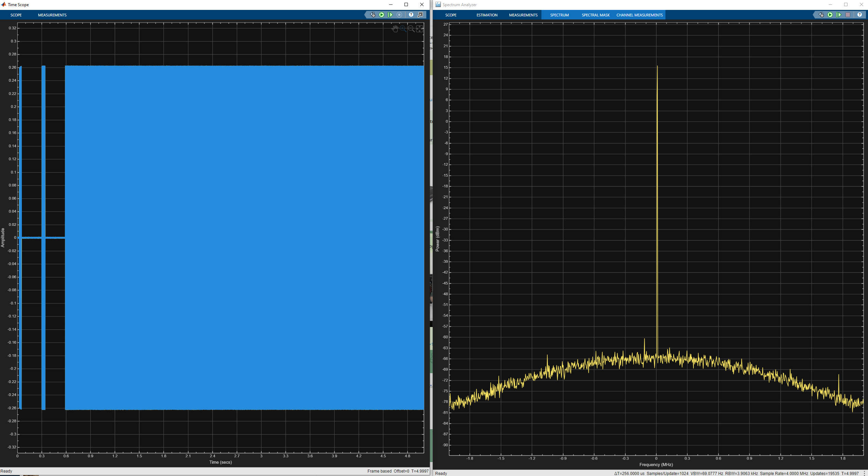Image resolution: width=868 pixels, height=476 pixels.
Task: Open Spectrum Analyzer help button
Action: (859, 15)
